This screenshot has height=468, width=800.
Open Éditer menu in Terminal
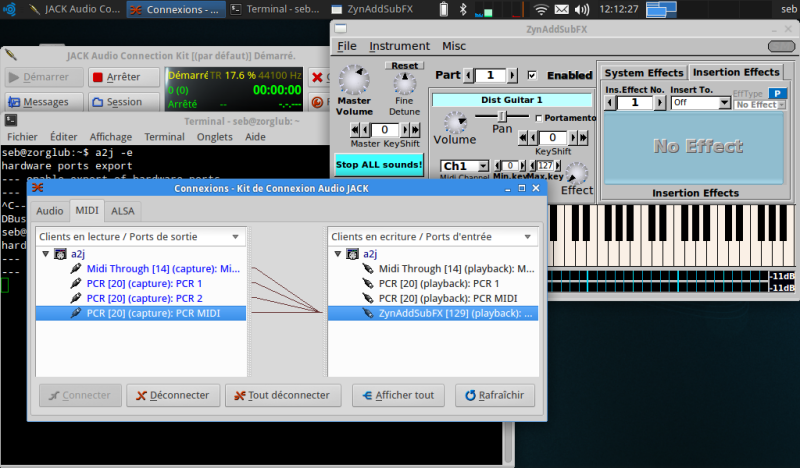click(x=64, y=137)
